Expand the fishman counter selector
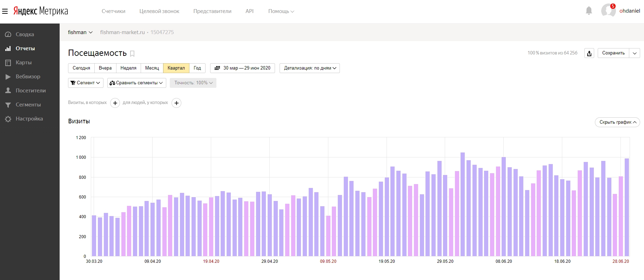Viewport: 644px width, 280px height. point(80,32)
